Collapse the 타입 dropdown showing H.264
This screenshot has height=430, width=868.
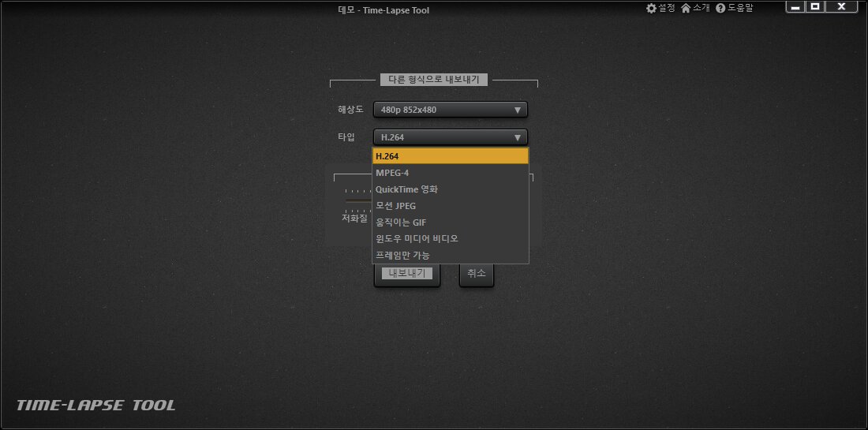point(450,137)
